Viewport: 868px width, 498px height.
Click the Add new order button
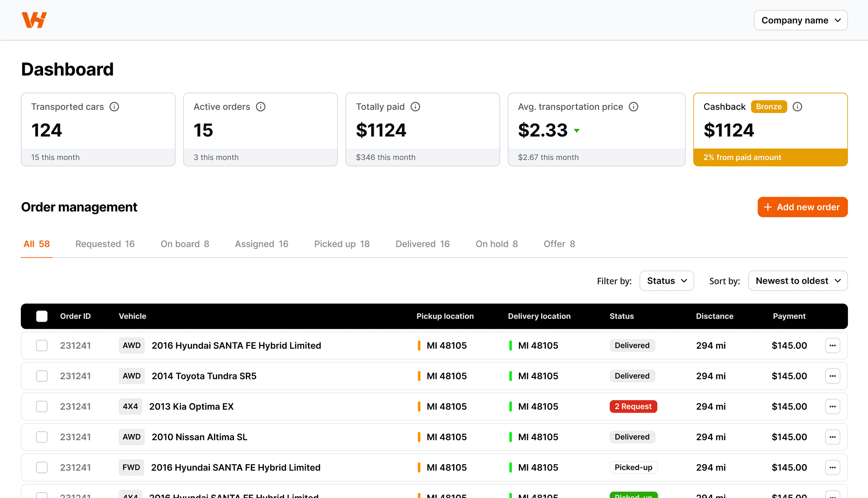coord(802,207)
